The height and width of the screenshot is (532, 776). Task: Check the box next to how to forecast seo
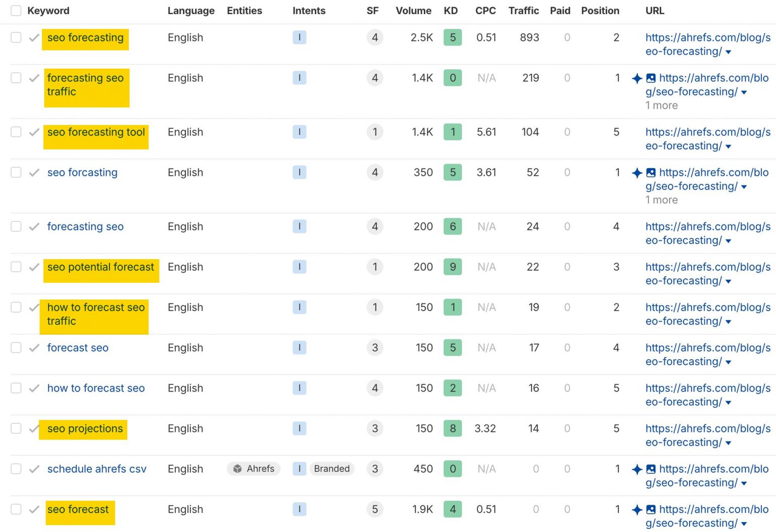(x=16, y=388)
